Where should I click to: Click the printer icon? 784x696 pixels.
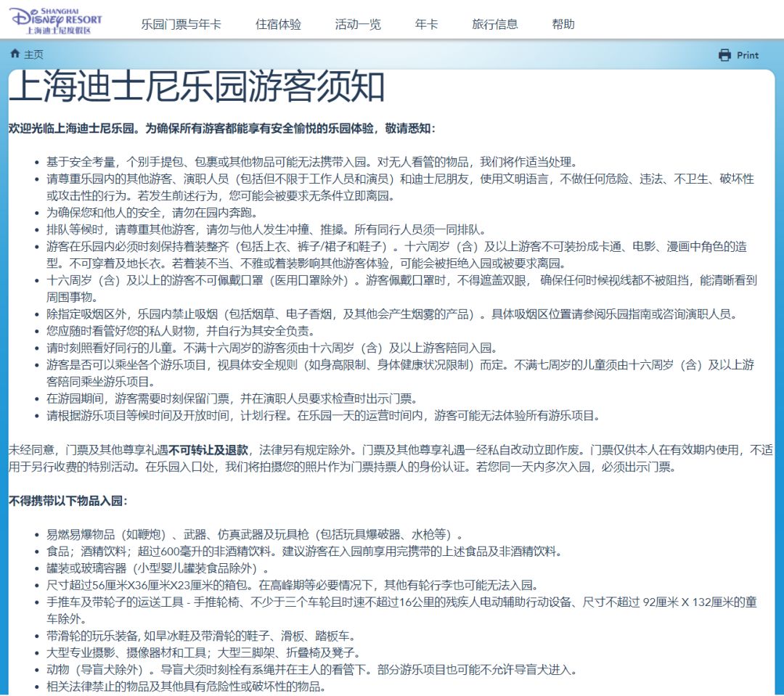tap(724, 55)
